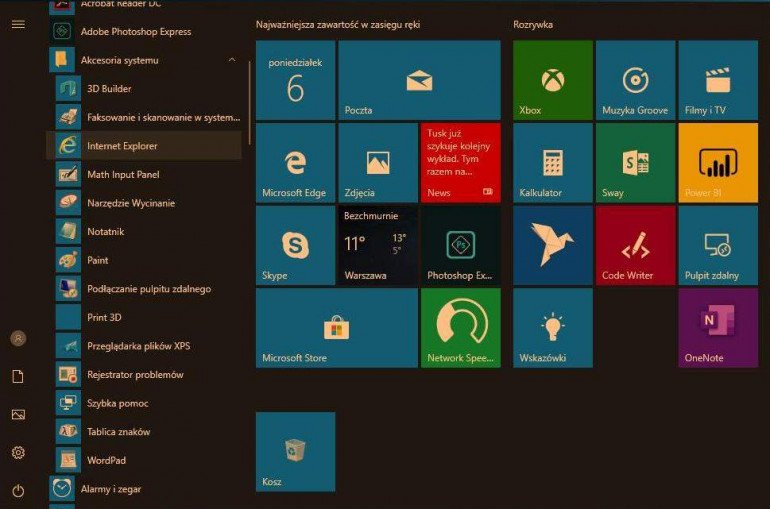The image size is (770, 509).
Task: Open the Kosz recycle bin tile
Action: point(296,452)
